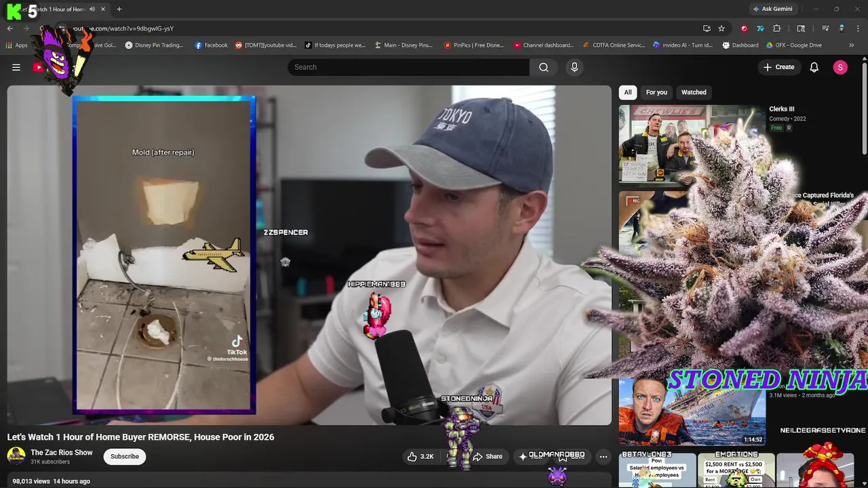Select the 'For you' filter chip
This screenshot has width=868, height=488.
[656, 92]
